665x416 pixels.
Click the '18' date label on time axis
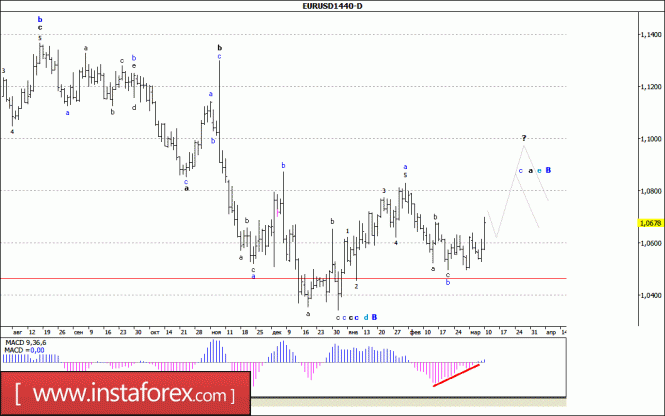245,332
